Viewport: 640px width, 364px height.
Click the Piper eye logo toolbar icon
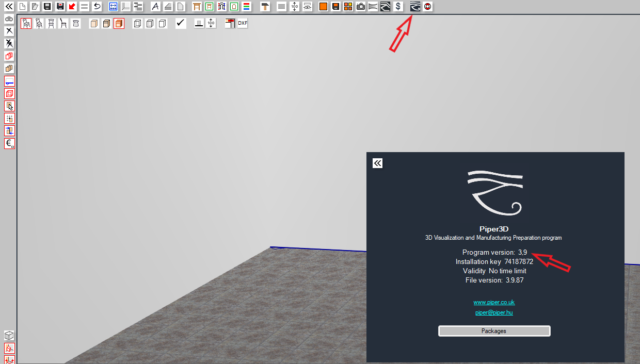pyautogui.click(x=415, y=7)
